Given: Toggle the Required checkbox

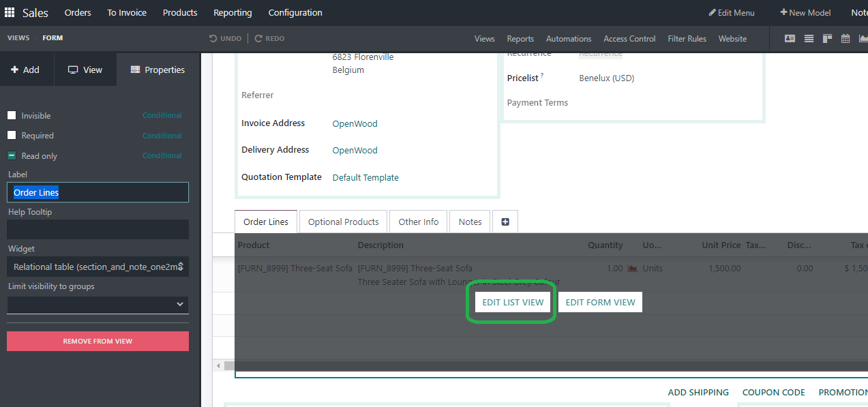Looking at the screenshot, I should [x=12, y=135].
